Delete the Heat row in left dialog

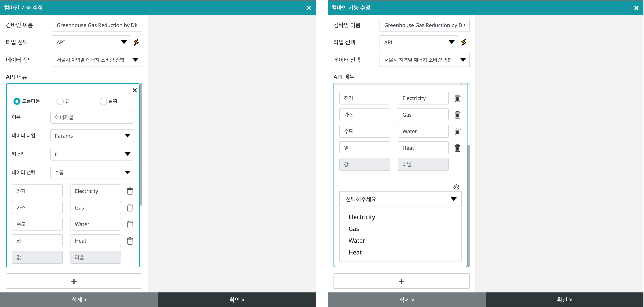coord(130,241)
